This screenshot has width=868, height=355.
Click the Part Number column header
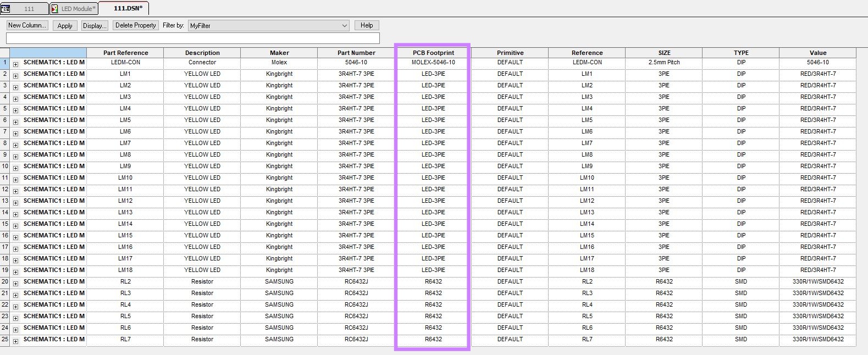[x=356, y=53]
